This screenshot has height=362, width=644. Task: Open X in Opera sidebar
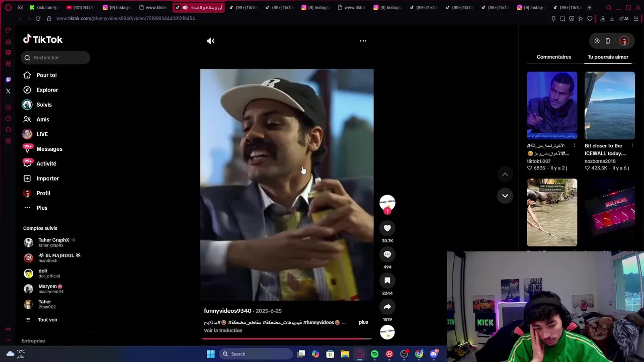(8, 91)
